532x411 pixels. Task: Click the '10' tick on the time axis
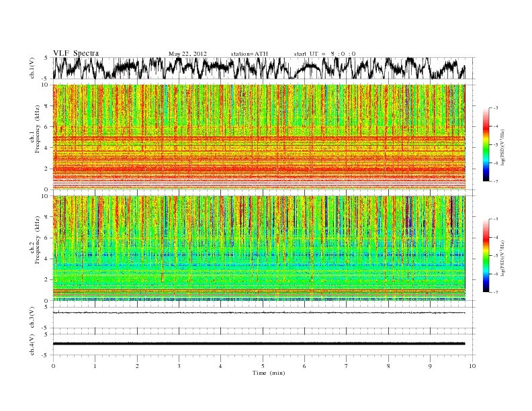click(472, 366)
